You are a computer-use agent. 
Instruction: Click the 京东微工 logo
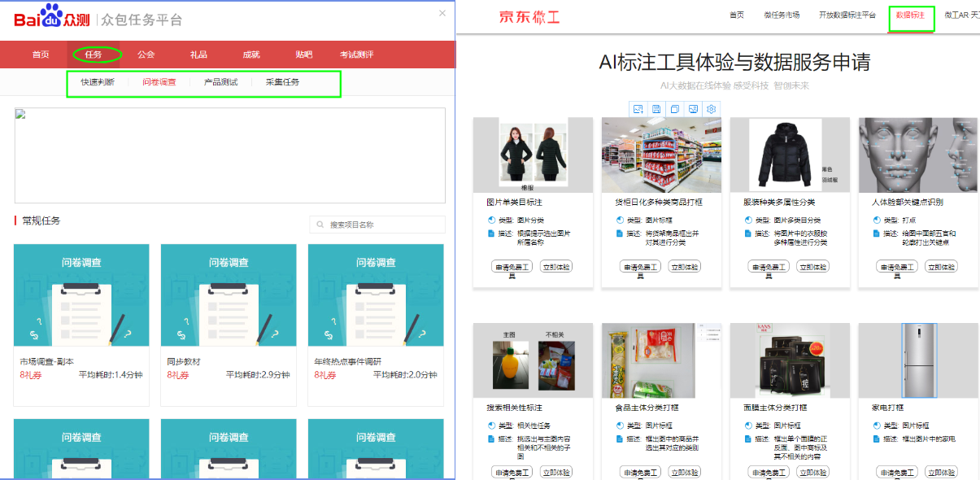pyautogui.click(x=529, y=16)
